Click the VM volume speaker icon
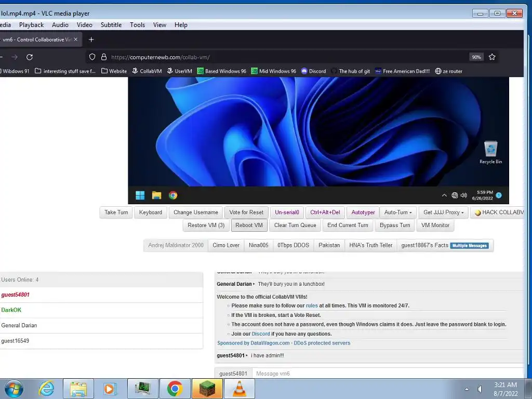Viewport: 532px width, 399px height. [x=464, y=195]
